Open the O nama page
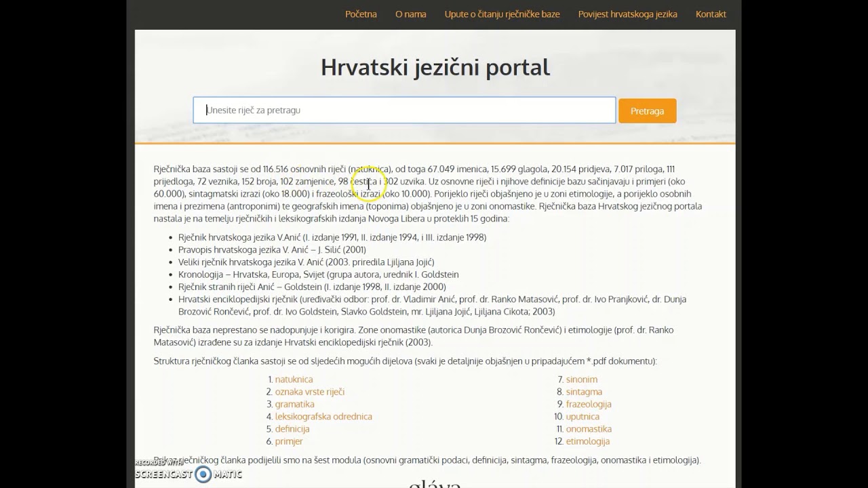The width and height of the screenshot is (868, 488). point(411,14)
